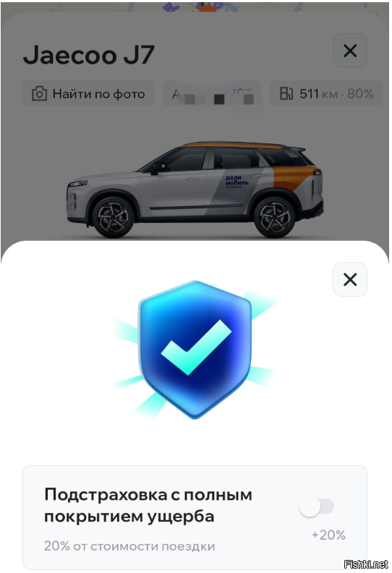Screen dimensions: 392x573
Task: Tap the 20% от стоимости поездки subtitle
Action: coord(129,546)
